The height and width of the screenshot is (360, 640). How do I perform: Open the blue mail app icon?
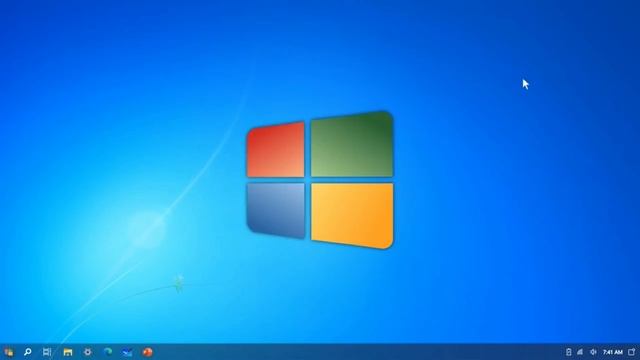[127, 352]
